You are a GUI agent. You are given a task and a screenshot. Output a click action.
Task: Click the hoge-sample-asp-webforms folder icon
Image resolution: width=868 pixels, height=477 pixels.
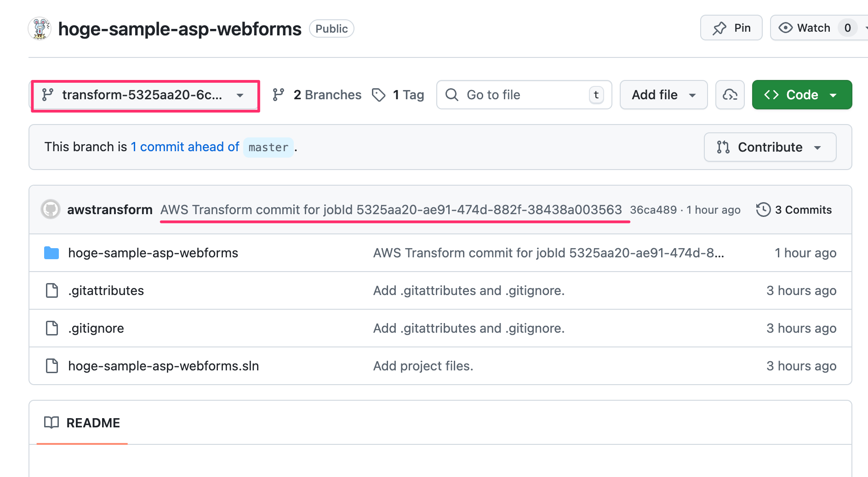coord(51,253)
